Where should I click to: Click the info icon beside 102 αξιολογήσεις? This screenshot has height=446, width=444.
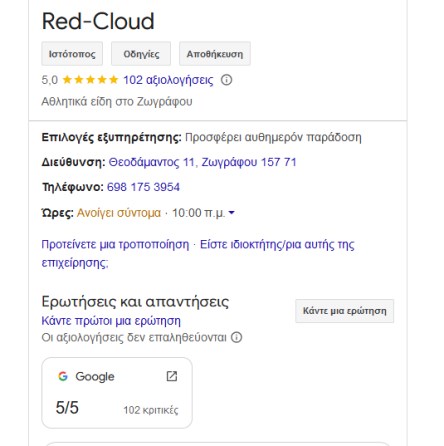pos(226,80)
